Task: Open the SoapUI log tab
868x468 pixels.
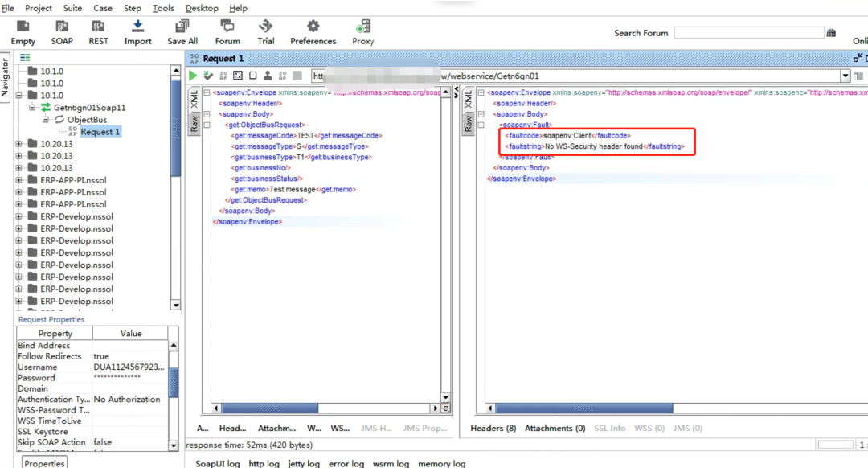Action: click(218, 463)
